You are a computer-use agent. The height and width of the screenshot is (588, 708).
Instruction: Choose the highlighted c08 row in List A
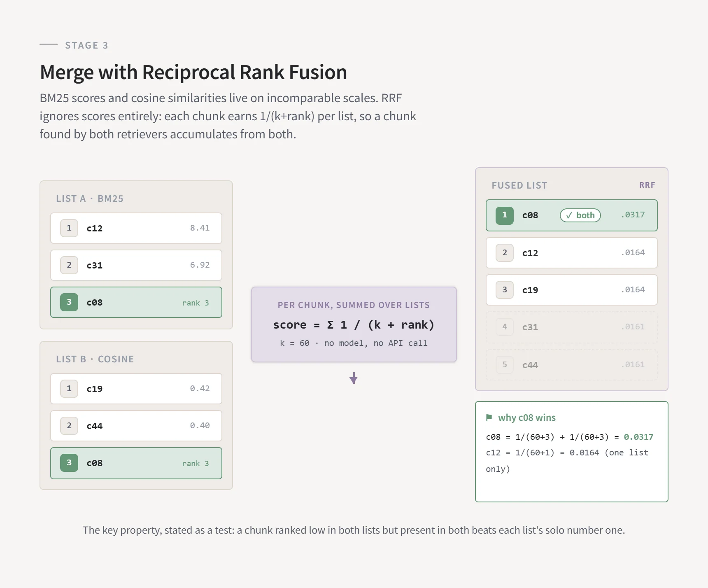click(x=136, y=302)
